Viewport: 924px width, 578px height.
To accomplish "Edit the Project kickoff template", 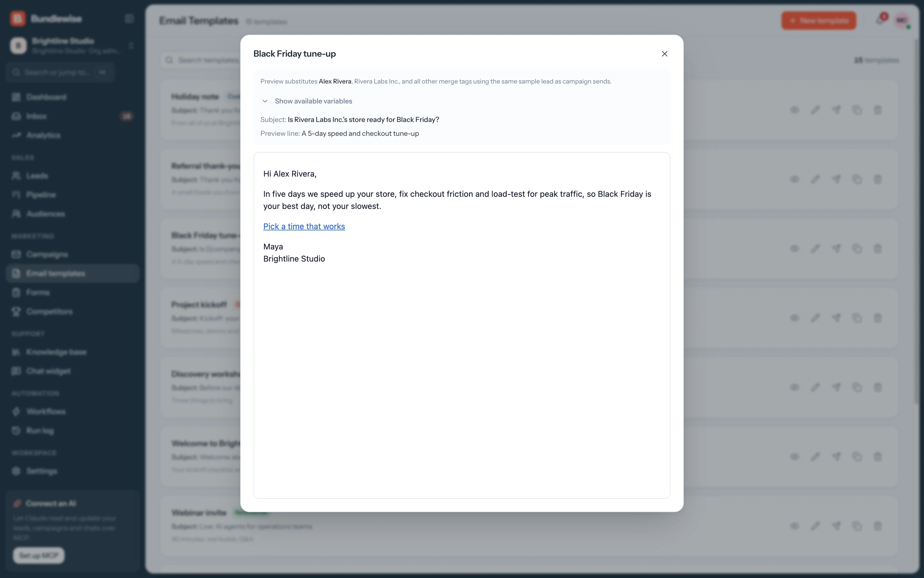I will point(815,318).
